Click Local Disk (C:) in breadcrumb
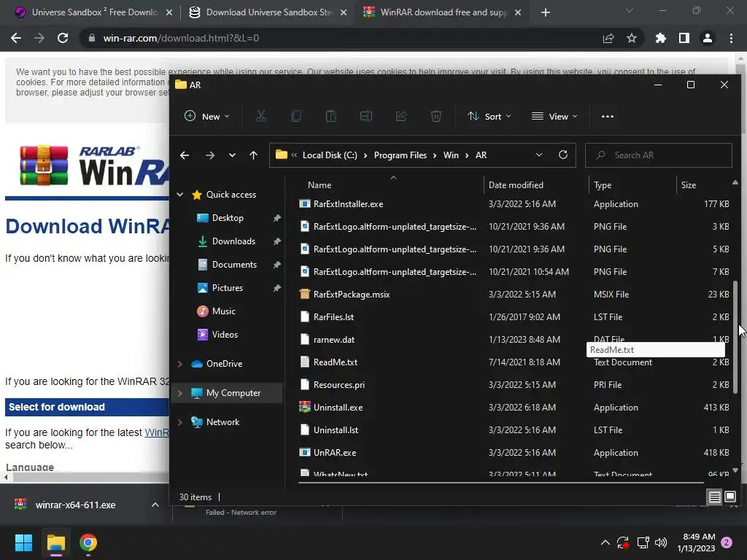 pos(330,155)
